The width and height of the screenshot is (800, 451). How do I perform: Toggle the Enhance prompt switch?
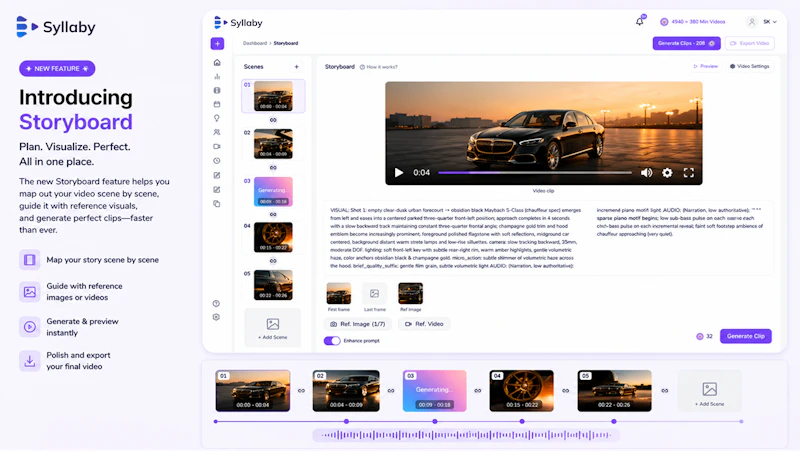tap(332, 340)
